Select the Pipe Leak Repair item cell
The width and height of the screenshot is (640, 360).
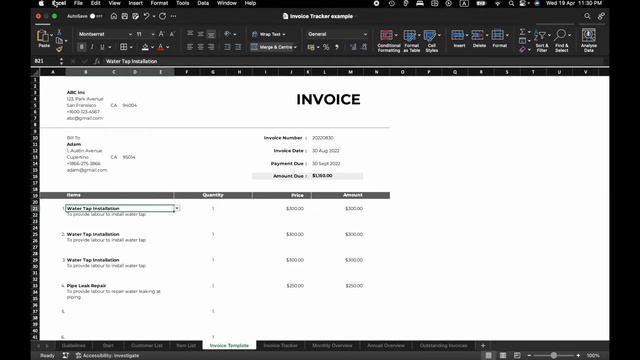pos(120,286)
